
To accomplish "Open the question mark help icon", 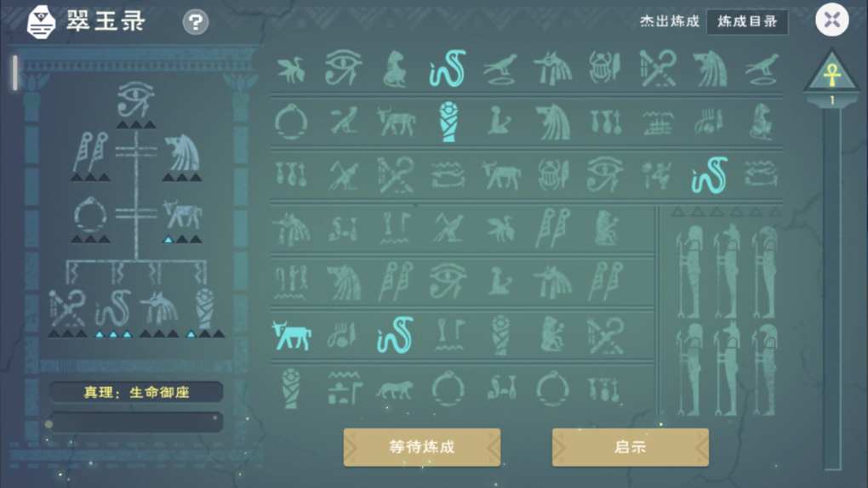I will click(196, 22).
